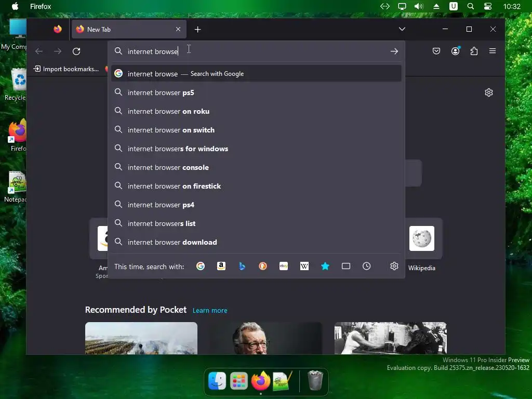Open Pocket 'Learn more' link
The width and height of the screenshot is (532, 399).
(210, 310)
